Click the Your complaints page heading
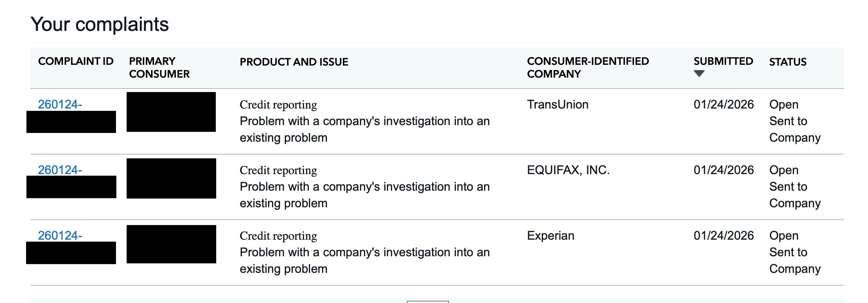 [x=99, y=24]
